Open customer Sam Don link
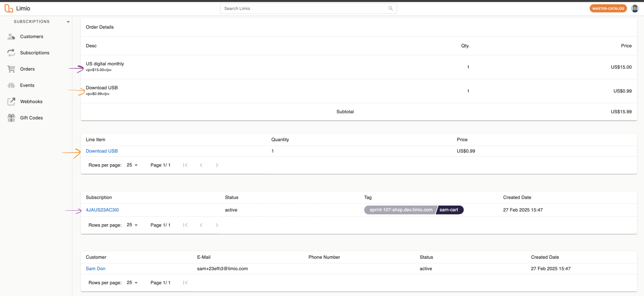644x296 pixels. pos(95,268)
